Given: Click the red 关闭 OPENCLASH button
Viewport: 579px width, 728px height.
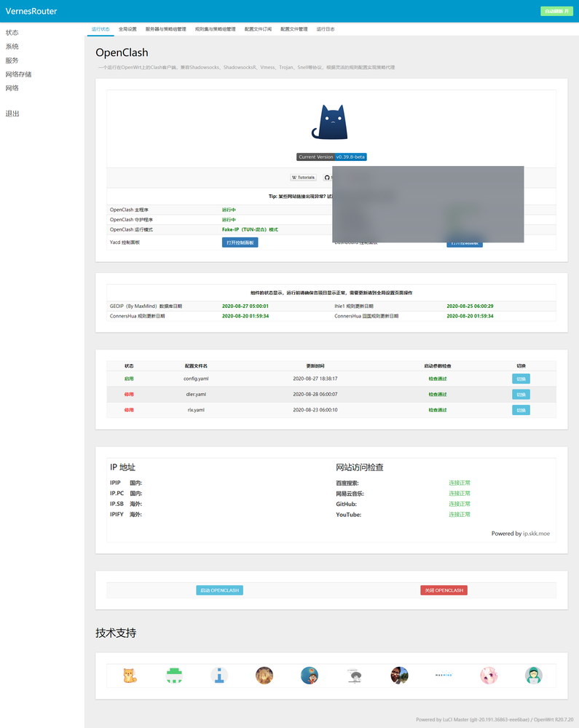Looking at the screenshot, I should (x=444, y=590).
